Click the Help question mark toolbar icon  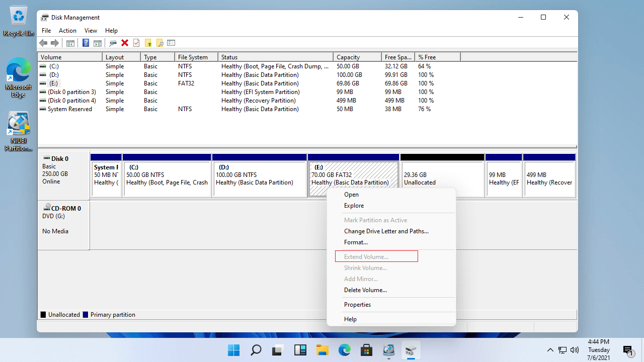86,43
